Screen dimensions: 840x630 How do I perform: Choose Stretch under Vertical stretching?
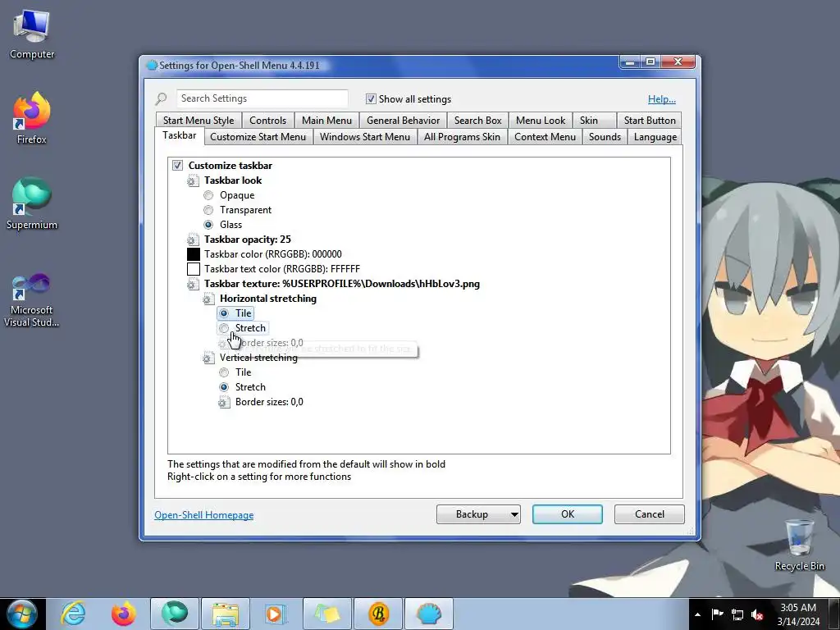pos(224,387)
